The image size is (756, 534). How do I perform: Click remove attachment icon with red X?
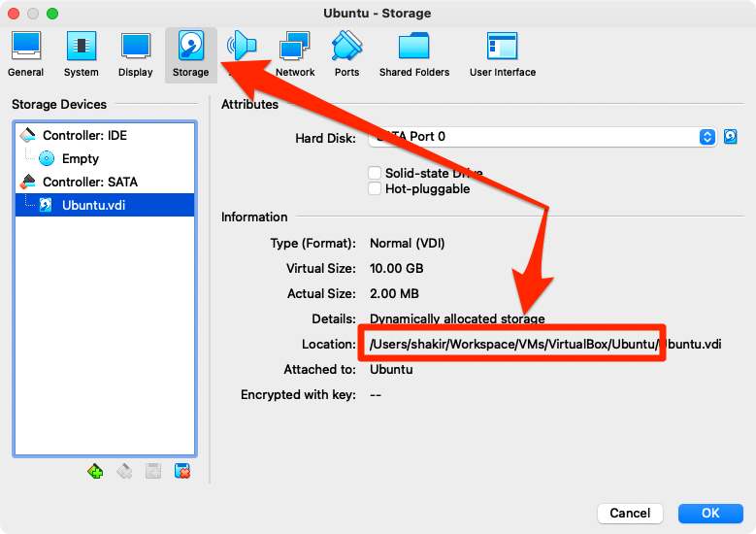coord(181,472)
